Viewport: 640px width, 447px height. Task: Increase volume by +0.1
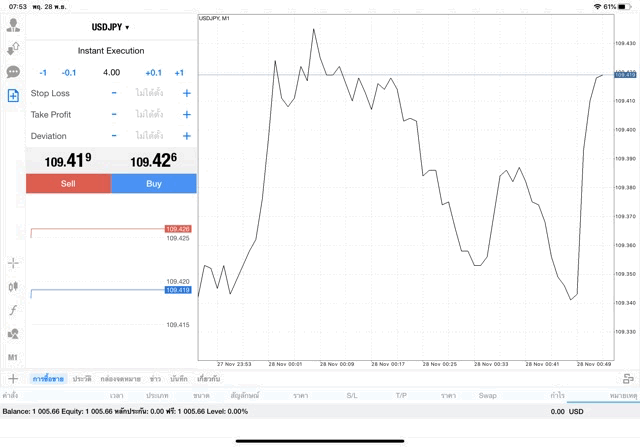coord(153,72)
